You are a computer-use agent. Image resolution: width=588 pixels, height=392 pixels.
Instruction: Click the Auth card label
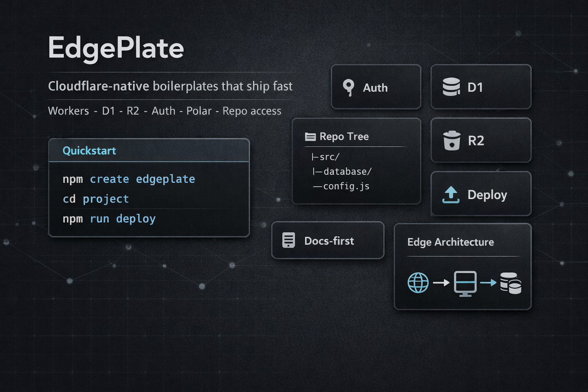[x=375, y=88]
